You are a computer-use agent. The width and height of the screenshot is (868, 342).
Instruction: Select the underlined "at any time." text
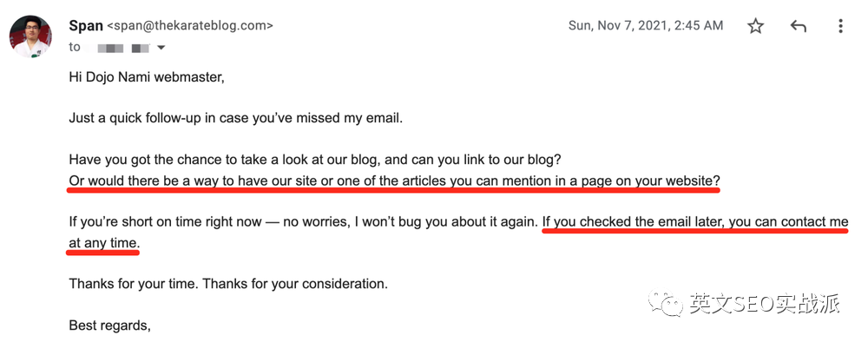pyautogui.click(x=102, y=243)
